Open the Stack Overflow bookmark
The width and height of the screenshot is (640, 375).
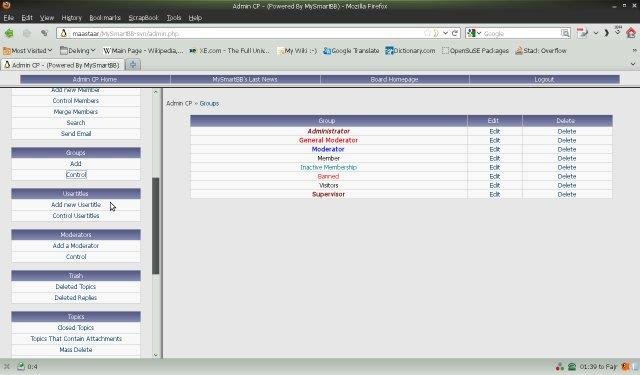pos(541,51)
